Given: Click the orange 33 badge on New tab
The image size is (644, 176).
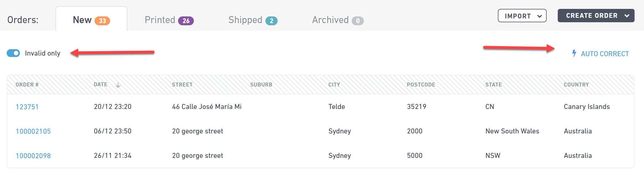Looking at the screenshot, I should pos(102,21).
